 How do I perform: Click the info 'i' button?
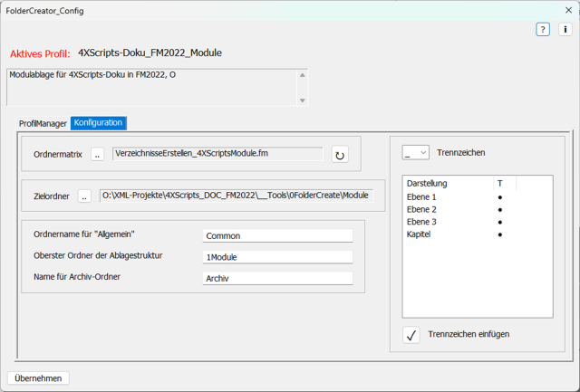(565, 30)
